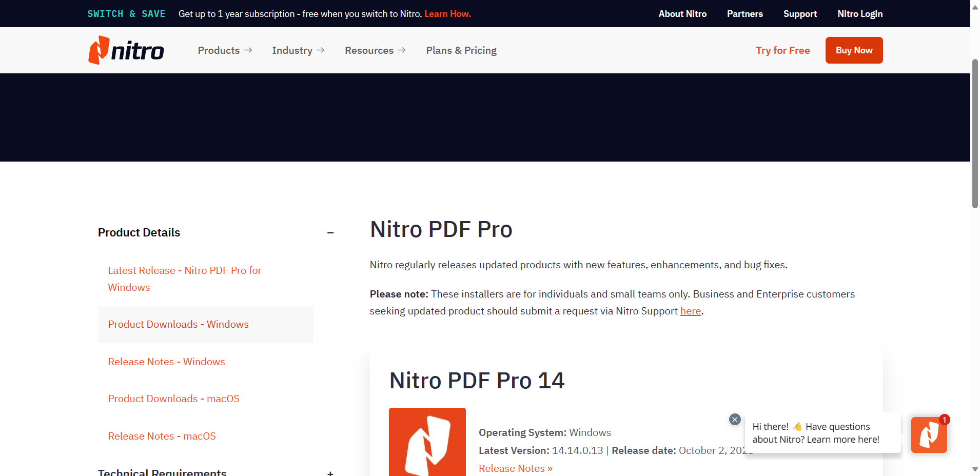This screenshot has width=980, height=476.
Task: Expand the Technical Requirements section
Action: [x=330, y=473]
